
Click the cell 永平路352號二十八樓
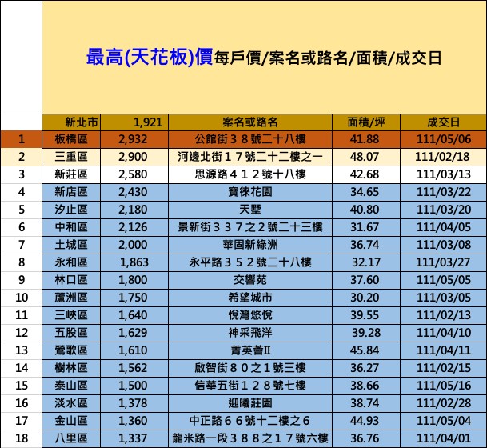(x=250, y=262)
